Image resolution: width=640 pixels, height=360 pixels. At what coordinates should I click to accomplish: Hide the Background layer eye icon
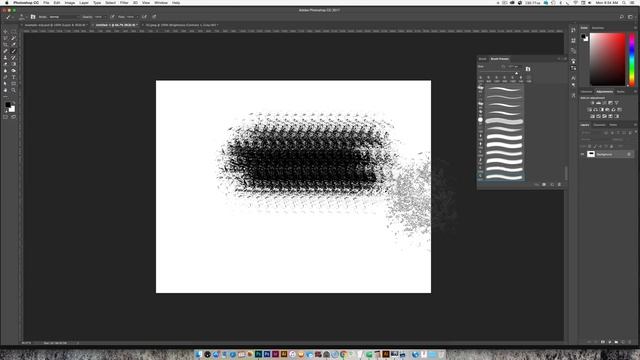pyautogui.click(x=582, y=154)
